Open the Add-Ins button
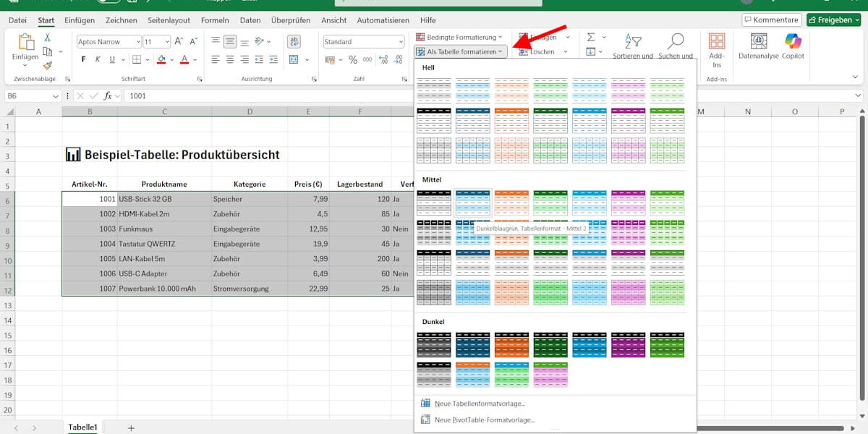Image resolution: width=868 pixels, height=434 pixels. 716,50
